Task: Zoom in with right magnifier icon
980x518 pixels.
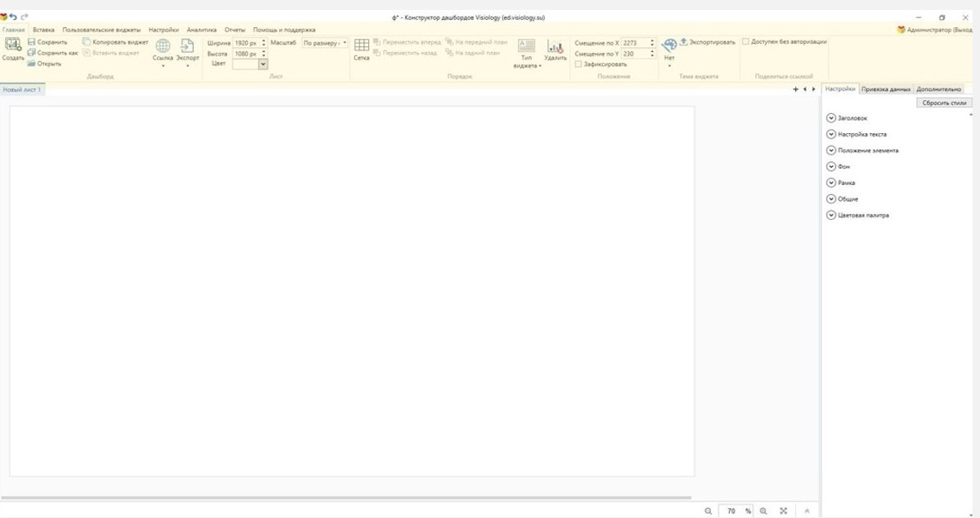Action: pyautogui.click(x=763, y=511)
